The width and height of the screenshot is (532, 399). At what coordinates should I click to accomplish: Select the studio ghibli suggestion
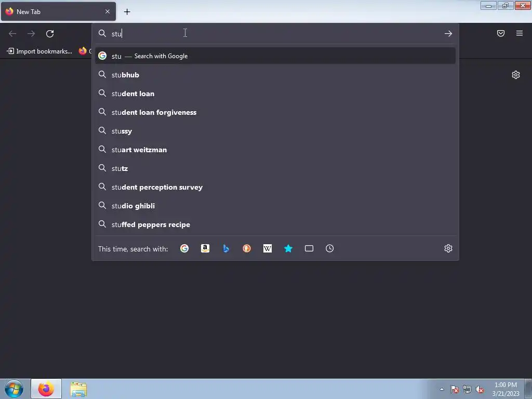point(275,206)
